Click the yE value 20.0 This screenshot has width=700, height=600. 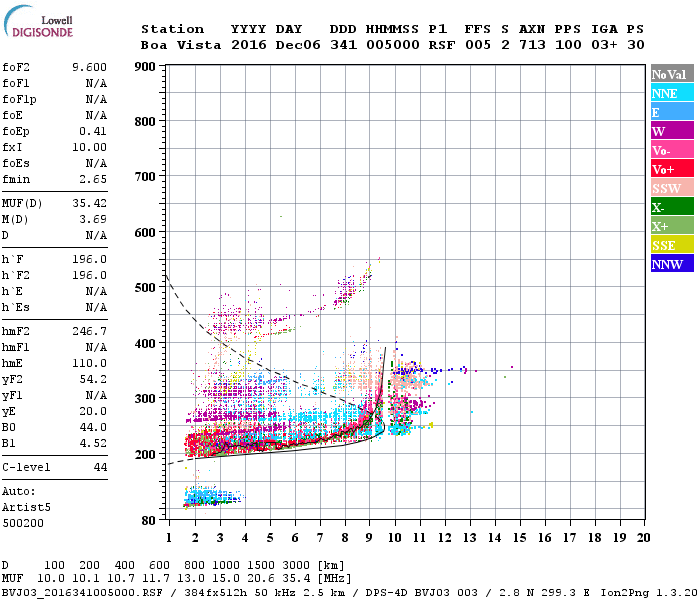[93, 412]
